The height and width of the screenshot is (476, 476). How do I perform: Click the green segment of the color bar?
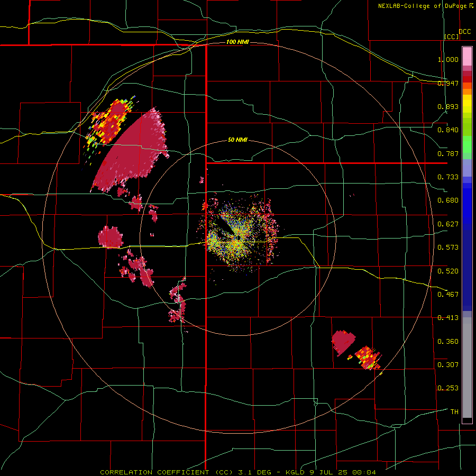click(467, 144)
